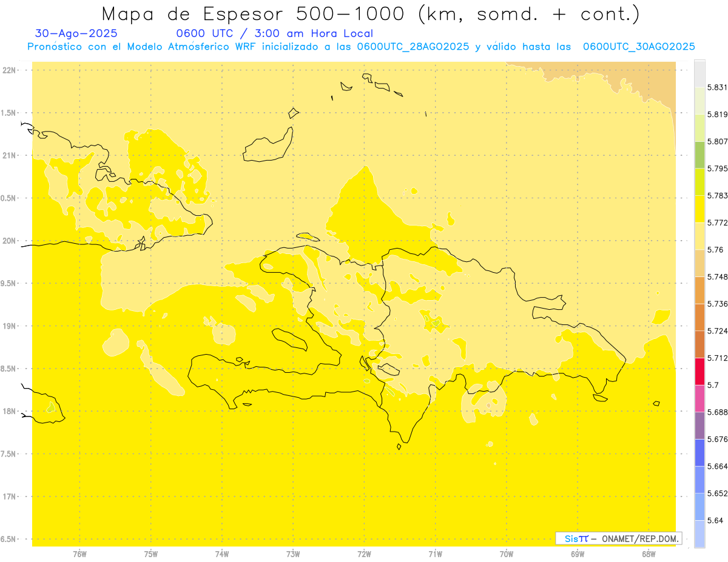Click the legend value '5.783'
The height and width of the screenshot is (562, 728).
tap(718, 196)
